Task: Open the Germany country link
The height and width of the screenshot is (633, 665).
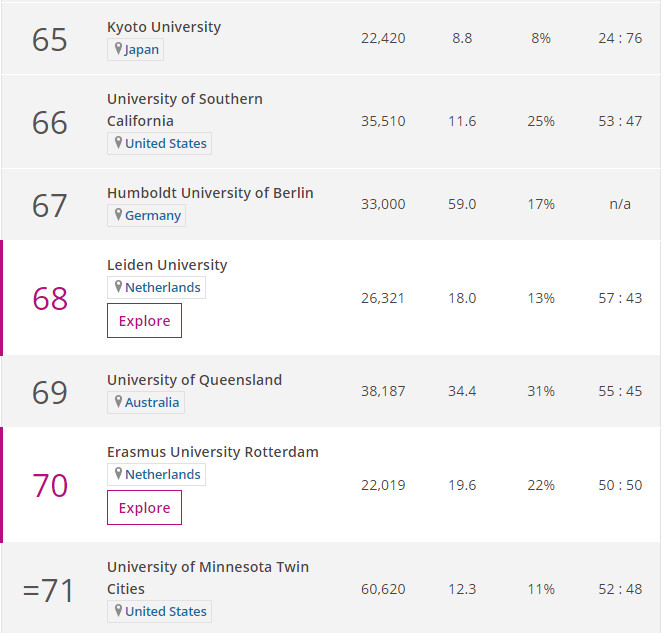Action: tap(153, 215)
